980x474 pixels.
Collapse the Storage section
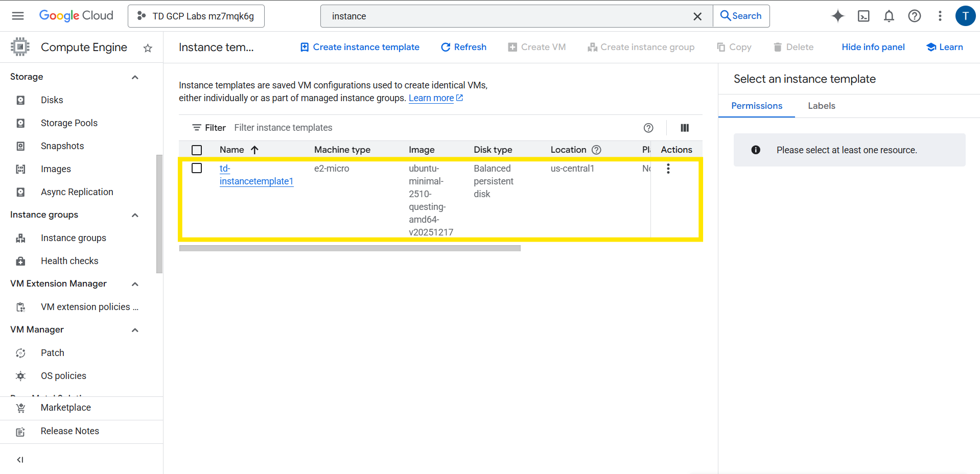(135, 77)
